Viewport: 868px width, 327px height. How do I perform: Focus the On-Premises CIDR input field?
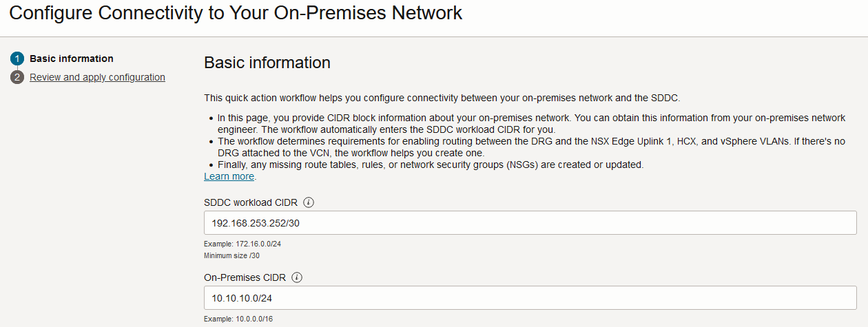[530, 298]
